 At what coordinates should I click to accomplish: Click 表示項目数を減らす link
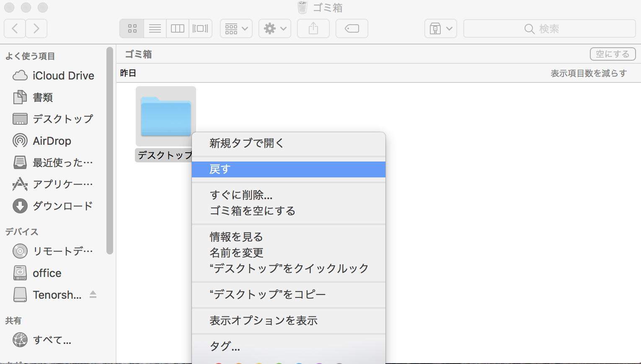[x=588, y=73]
